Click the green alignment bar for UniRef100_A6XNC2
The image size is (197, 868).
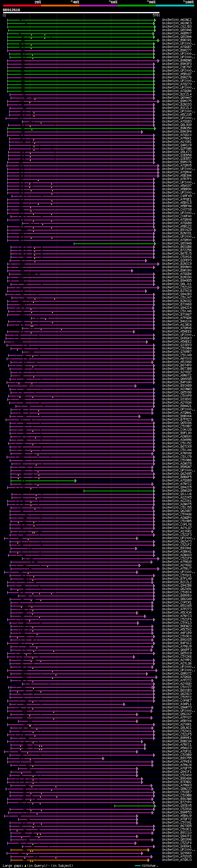81,20
